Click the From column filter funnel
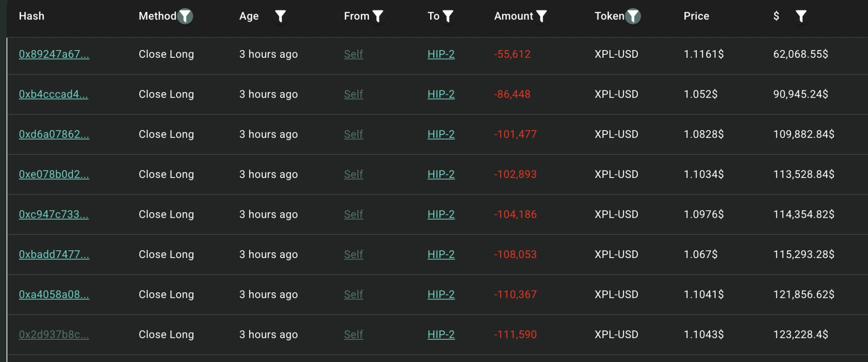The width and height of the screenshot is (868, 362). tap(378, 16)
